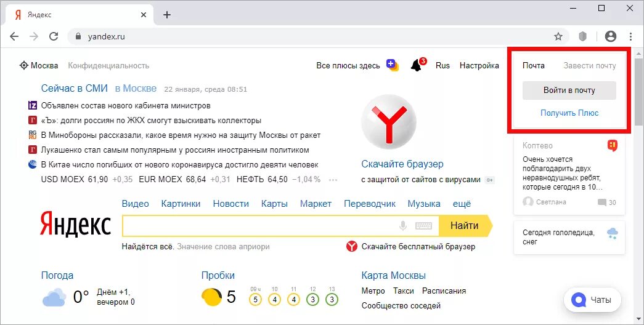The width and height of the screenshot is (644, 325).
Task: Open the Чаты chat button
Action: (592, 300)
